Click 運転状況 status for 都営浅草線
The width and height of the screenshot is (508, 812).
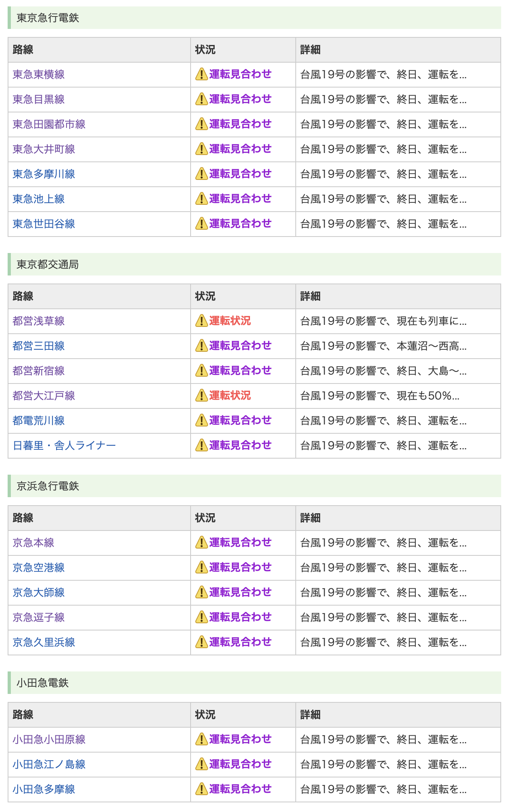click(230, 321)
